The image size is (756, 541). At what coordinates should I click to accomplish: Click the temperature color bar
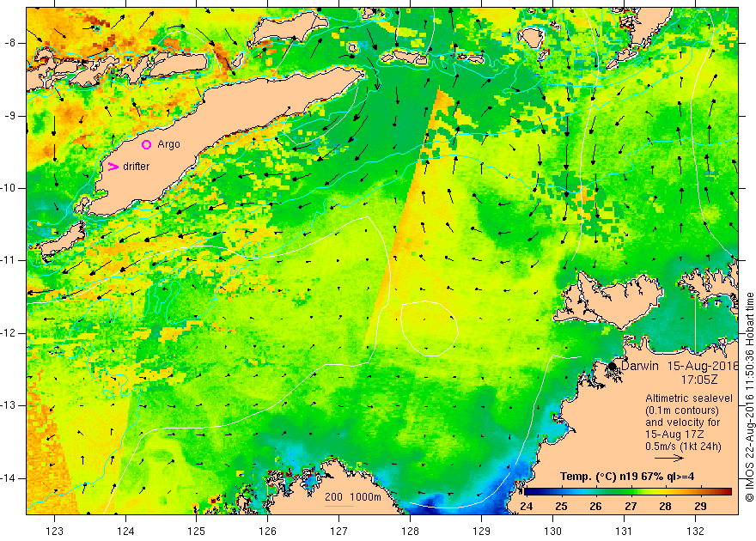[628, 491]
